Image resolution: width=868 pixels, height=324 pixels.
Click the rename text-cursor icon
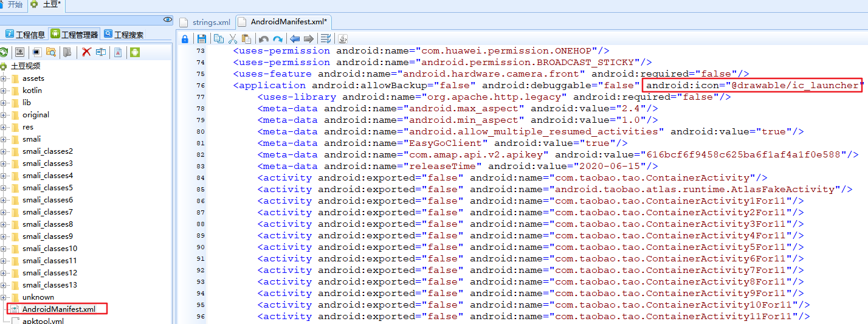tap(101, 52)
